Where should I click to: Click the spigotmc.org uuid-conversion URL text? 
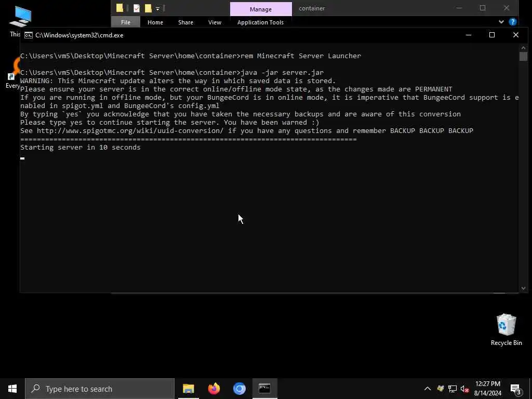click(130, 130)
